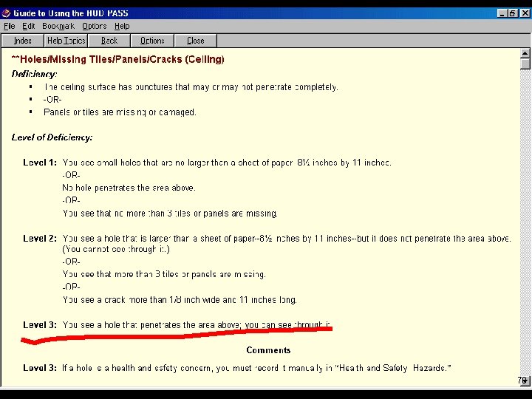Viewport: 532px width, 399px height.
Task: Click '(You cannot see through it.)' text
Action: (116, 250)
